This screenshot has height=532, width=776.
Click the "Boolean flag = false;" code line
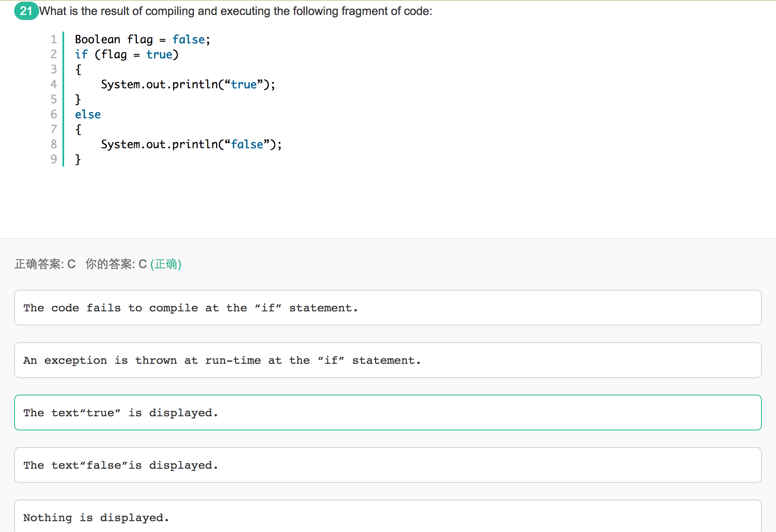[x=142, y=40]
